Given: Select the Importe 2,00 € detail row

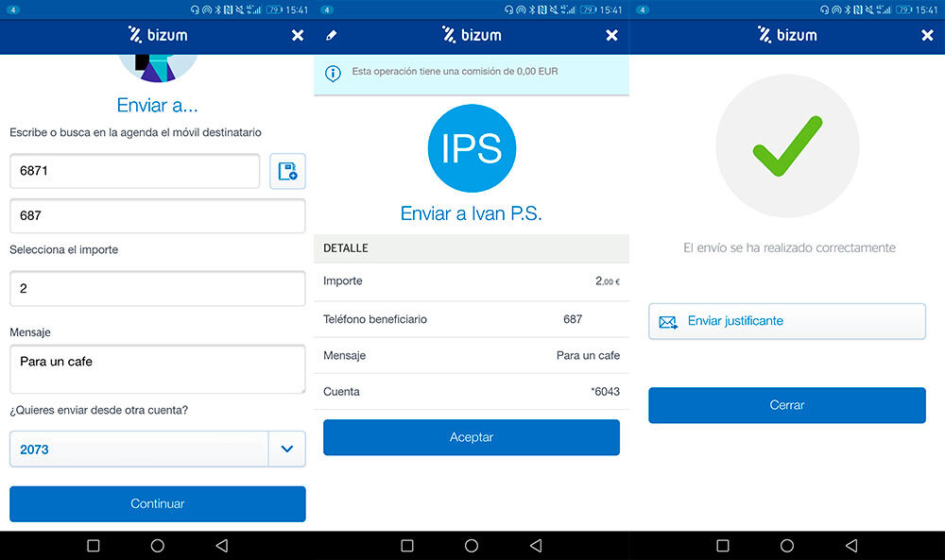Looking at the screenshot, I should 472,281.
